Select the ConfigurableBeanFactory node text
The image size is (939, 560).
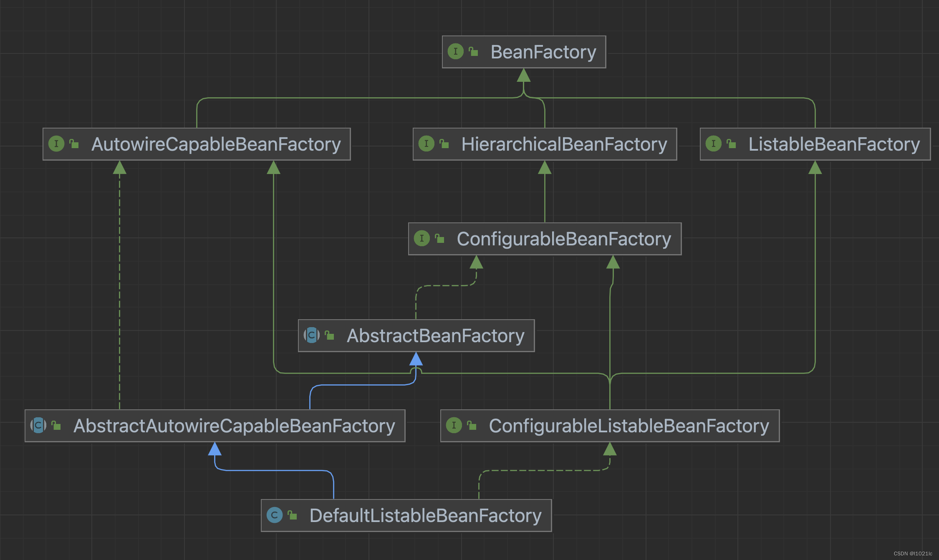point(563,239)
